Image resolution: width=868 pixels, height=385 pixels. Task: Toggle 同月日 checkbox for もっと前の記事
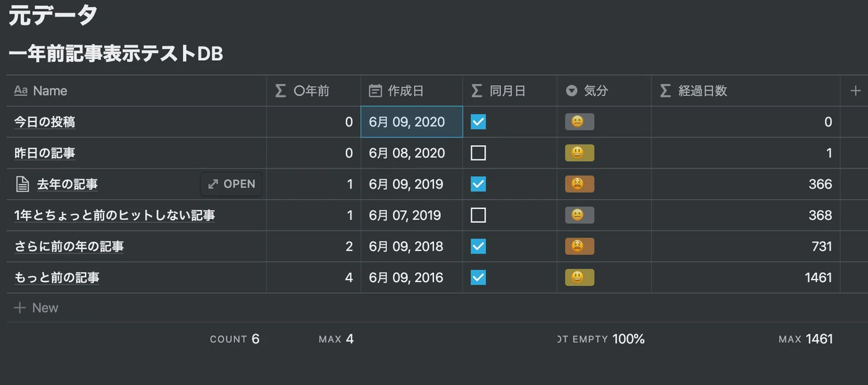pos(478,277)
